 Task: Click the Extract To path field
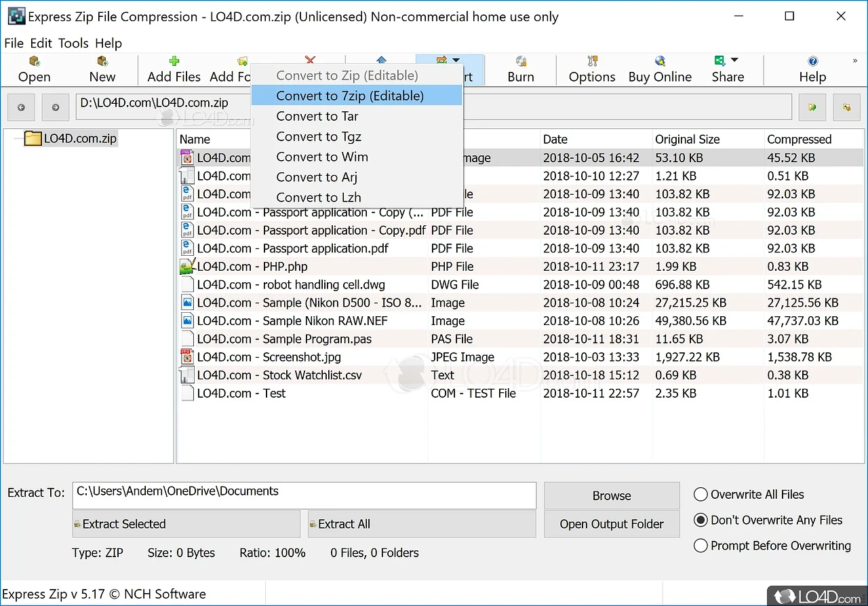pos(304,495)
